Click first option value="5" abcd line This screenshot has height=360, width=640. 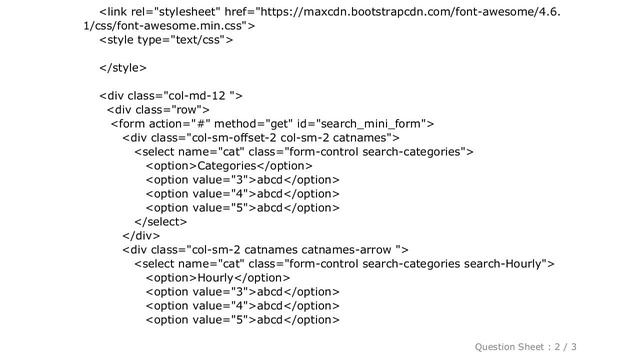pos(242,207)
